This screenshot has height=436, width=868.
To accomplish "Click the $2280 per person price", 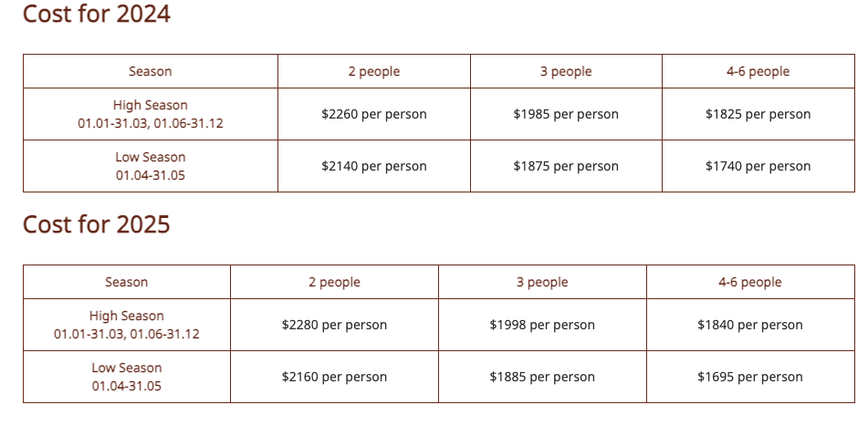I will 334,325.
